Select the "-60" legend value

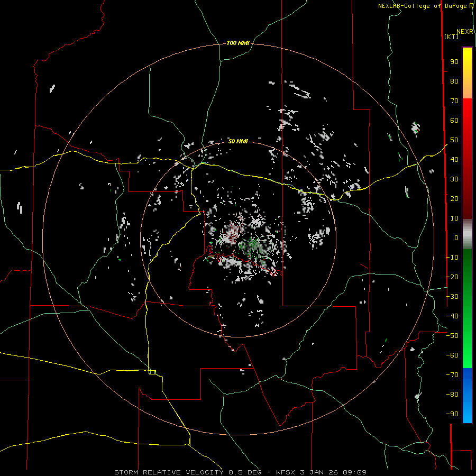tap(452, 355)
